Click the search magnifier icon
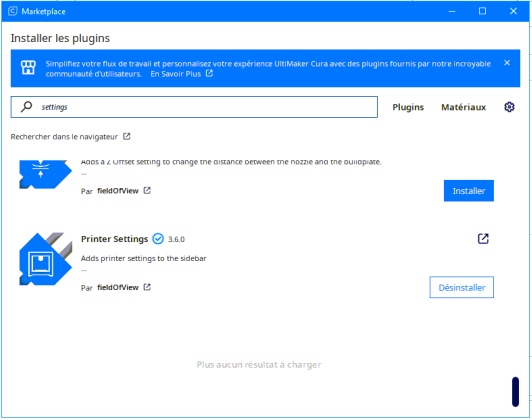Image resolution: width=532 pixels, height=420 pixels. 26,107
